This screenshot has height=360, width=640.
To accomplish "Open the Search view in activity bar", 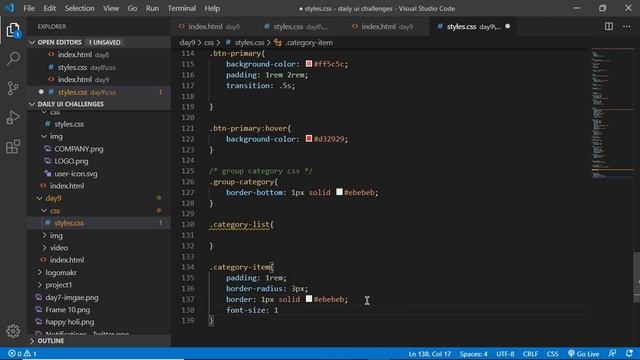I will [x=13, y=59].
